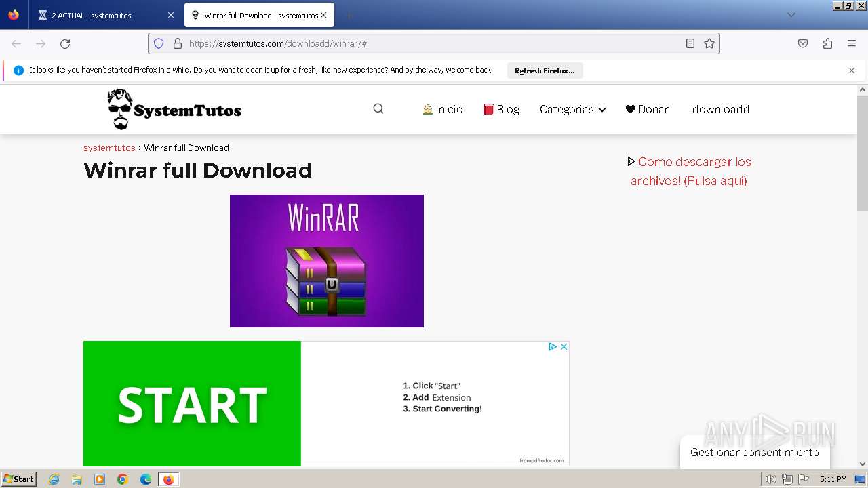868x488 pixels.
Task: Open the list all tabs dropdown arrow
Action: [791, 15]
